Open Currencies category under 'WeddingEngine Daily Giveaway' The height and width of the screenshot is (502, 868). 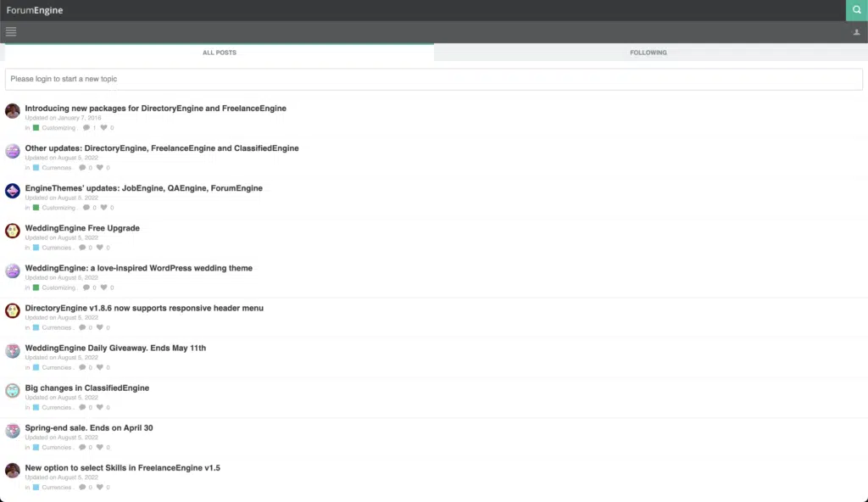[57, 367]
